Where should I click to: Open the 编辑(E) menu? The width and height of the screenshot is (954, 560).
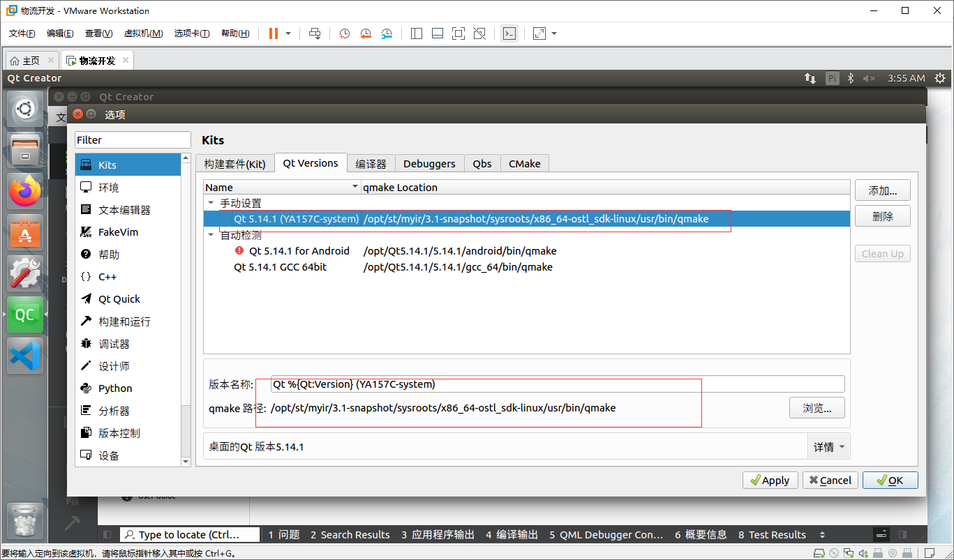(x=60, y=33)
